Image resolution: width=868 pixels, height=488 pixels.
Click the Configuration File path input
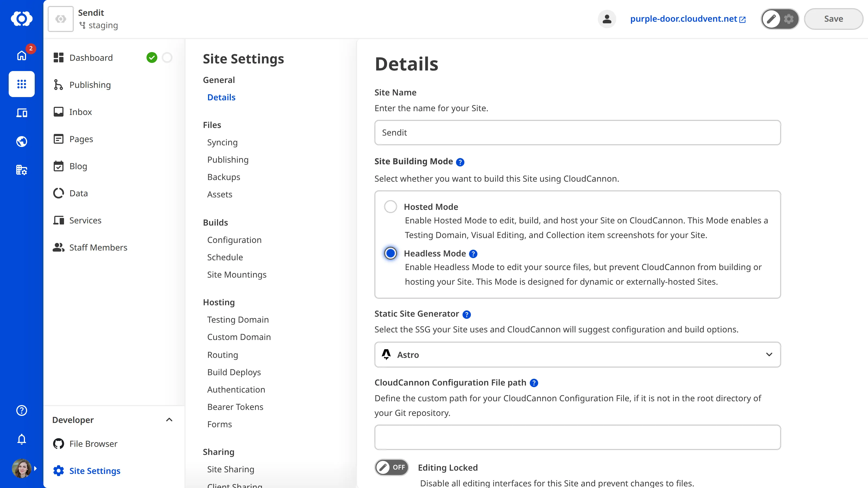[577, 437]
